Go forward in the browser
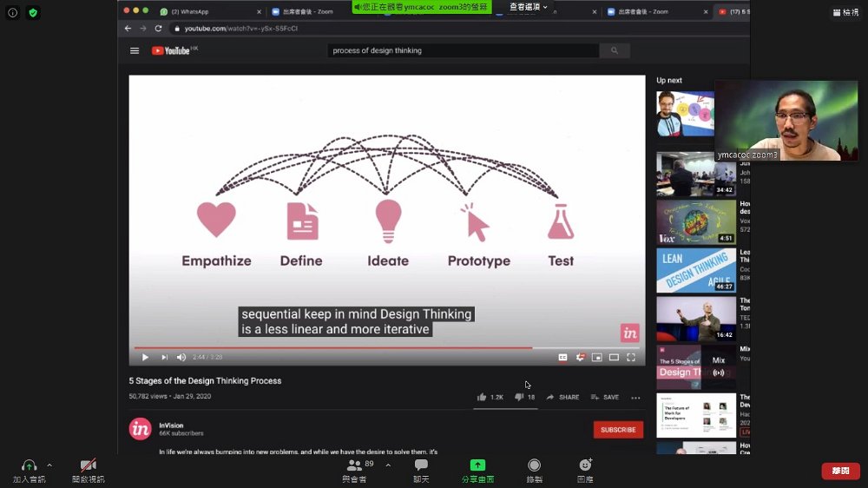The height and width of the screenshot is (488, 868). click(x=143, y=29)
